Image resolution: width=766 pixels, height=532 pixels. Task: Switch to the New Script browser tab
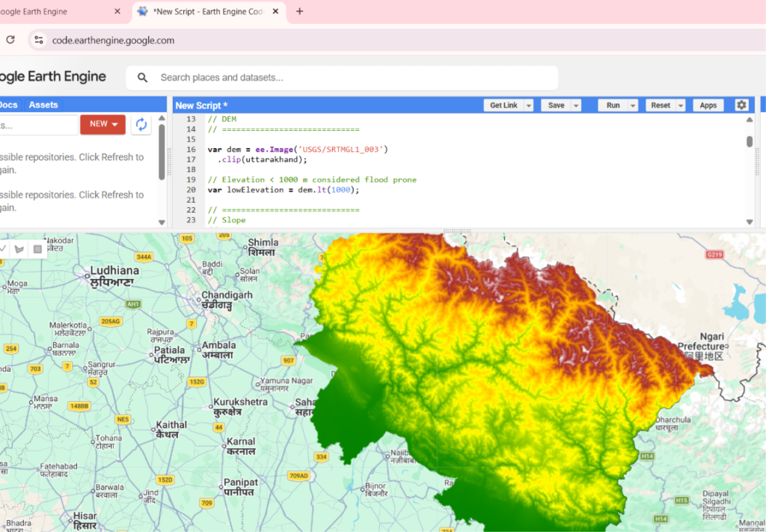pos(209,12)
